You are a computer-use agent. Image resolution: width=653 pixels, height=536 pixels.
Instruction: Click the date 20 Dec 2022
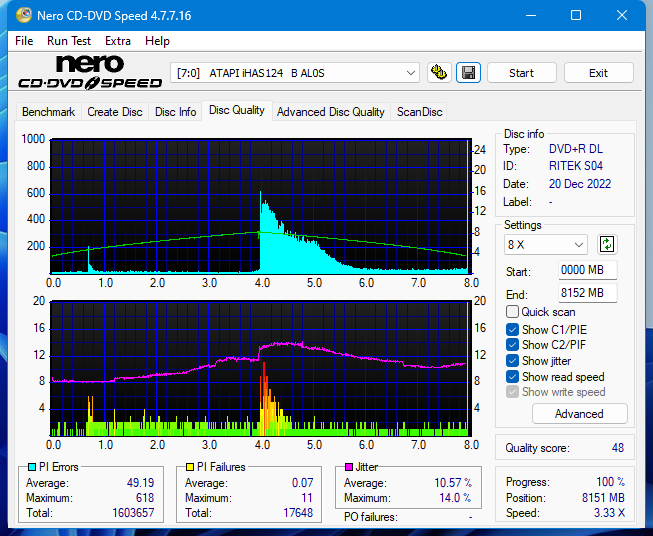coord(580,184)
